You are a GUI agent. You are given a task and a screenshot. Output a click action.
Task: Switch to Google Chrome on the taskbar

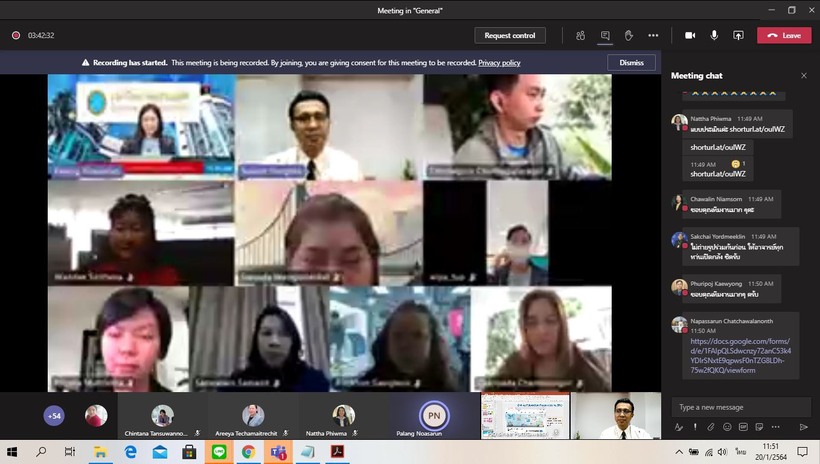[x=248, y=451]
